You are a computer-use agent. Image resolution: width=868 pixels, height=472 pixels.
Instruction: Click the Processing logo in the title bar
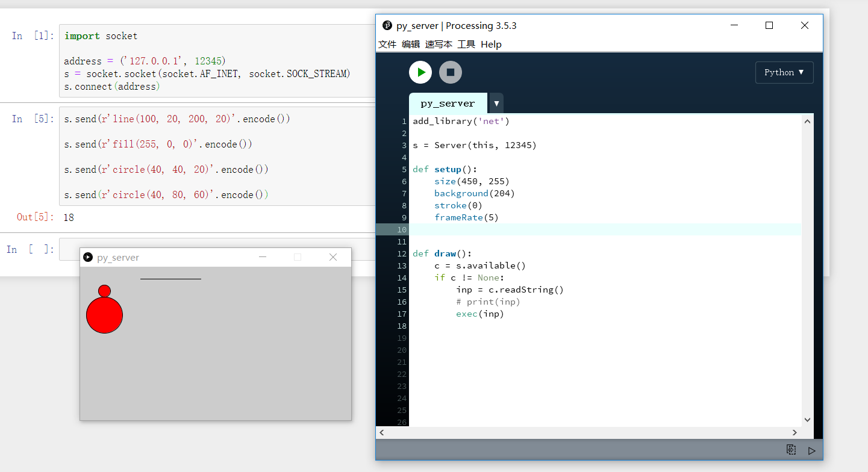pyautogui.click(x=387, y=25)
